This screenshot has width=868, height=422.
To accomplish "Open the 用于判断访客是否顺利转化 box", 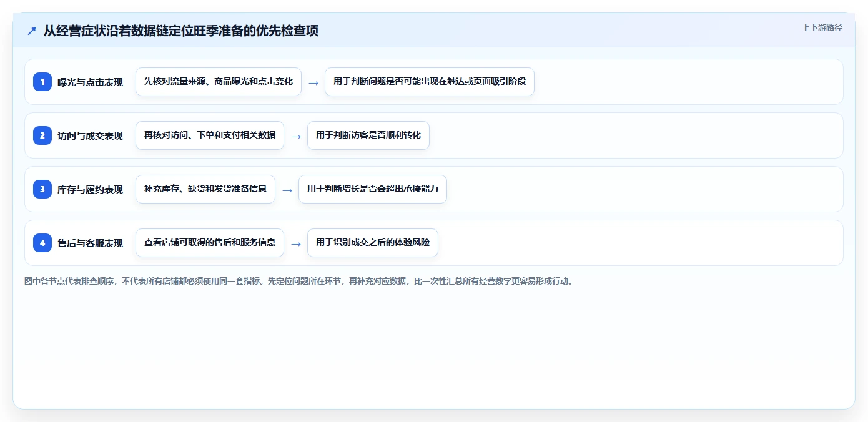I will pyautogui.click(x=368, y=135).
